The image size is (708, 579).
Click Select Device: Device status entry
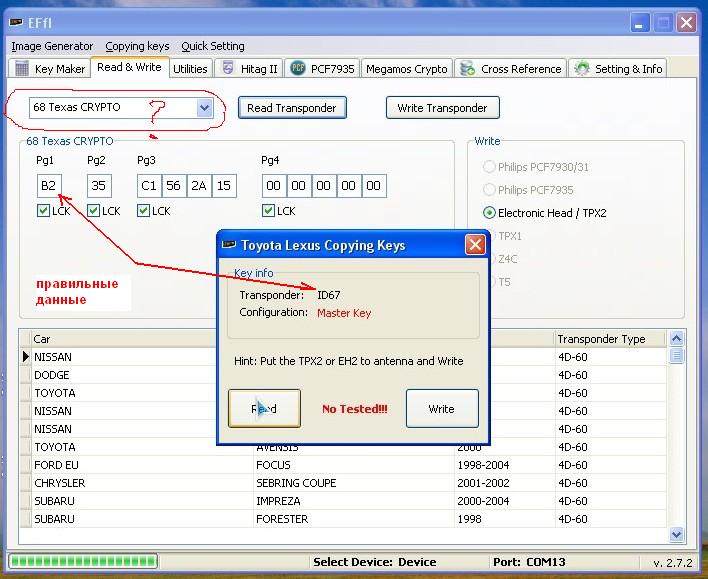pyautogui.click(x=375, y=562)
